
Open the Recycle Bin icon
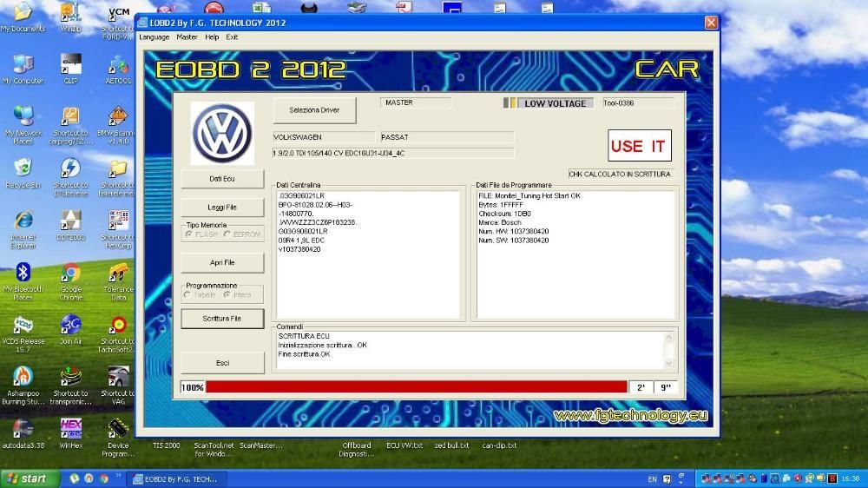point(23,168)
